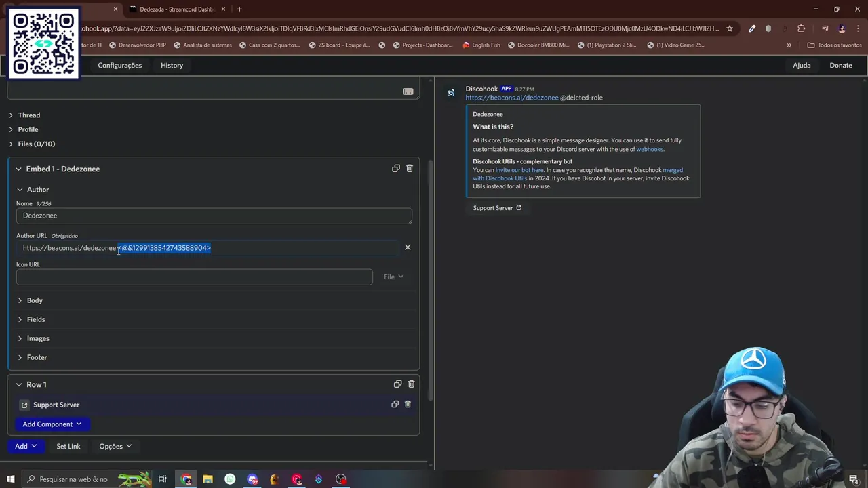Open Task View on the taskbar

[x=163, y=479]
